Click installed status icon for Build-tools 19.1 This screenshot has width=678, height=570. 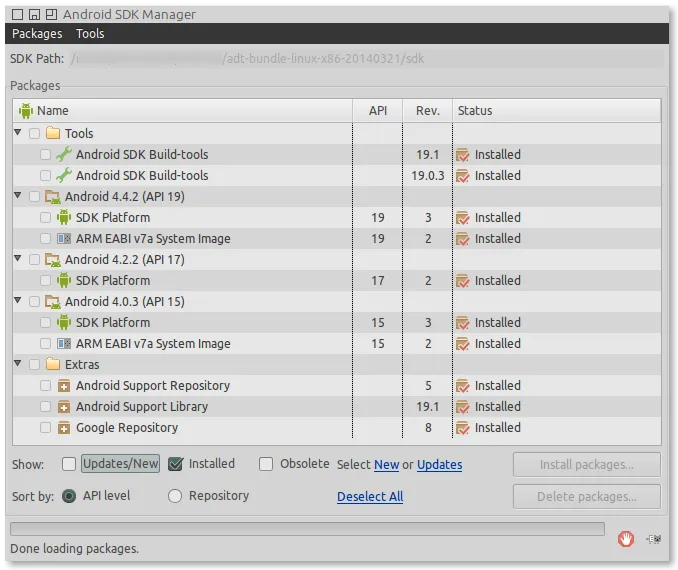pyautogui.click(x=462, y=154)
